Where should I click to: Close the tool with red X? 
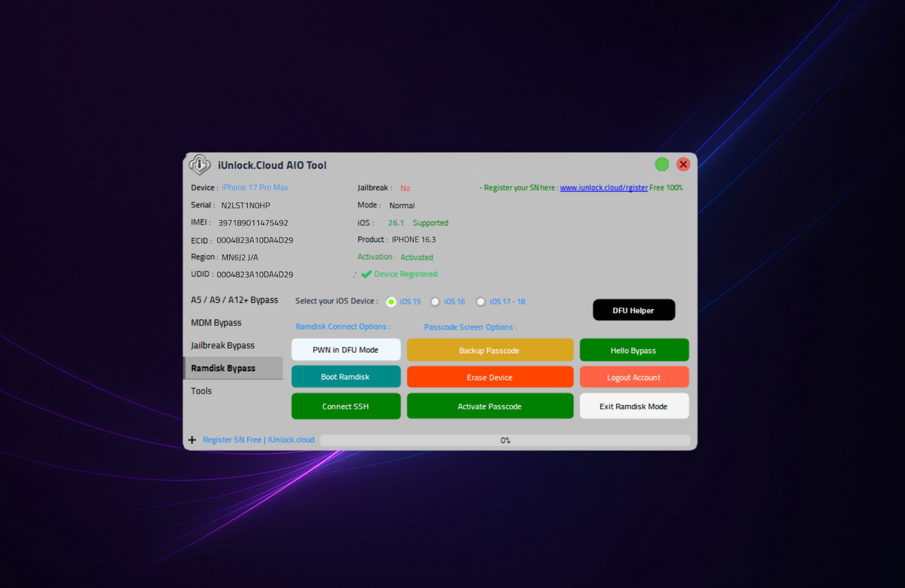[683, 164]
